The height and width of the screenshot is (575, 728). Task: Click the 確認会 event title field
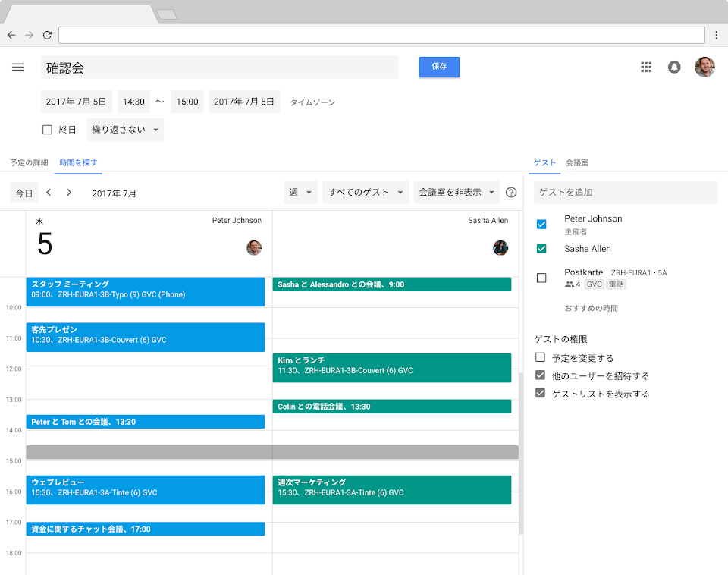coord(220,68)
